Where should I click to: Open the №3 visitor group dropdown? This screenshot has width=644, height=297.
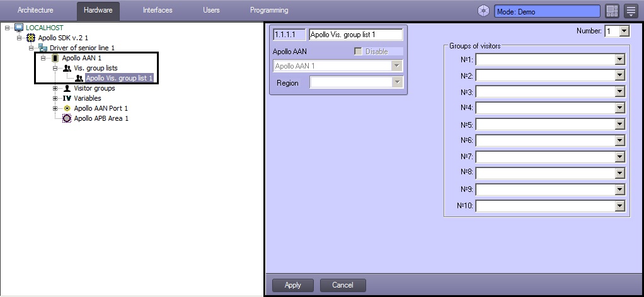(x=620, y=91)
